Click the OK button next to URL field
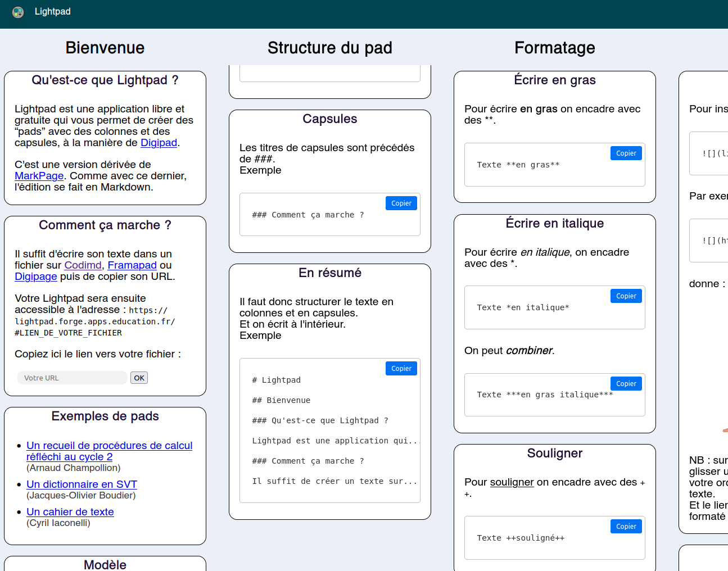The height and width of the screenshot is (571, 728). (x=139, y=378)
